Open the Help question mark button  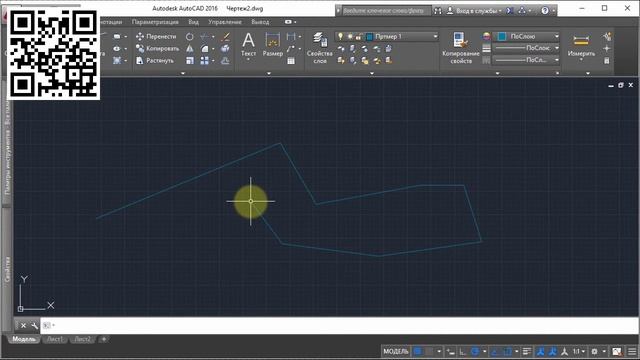point(545,11)
